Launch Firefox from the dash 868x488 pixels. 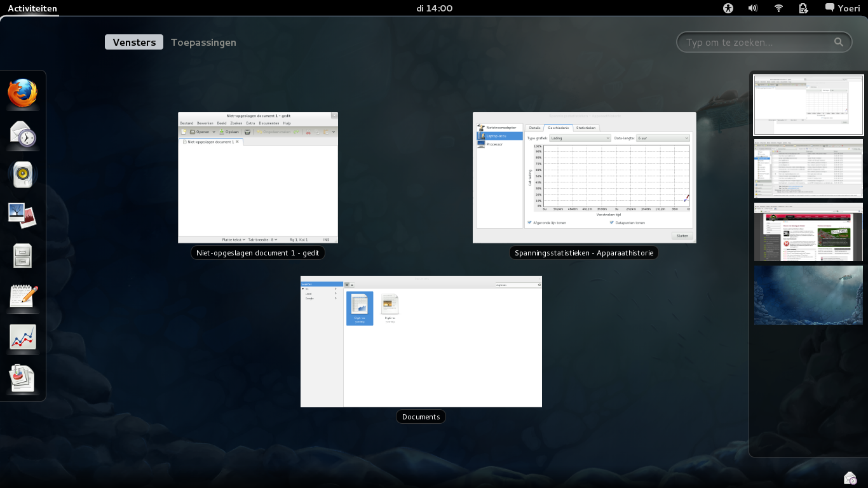23,93
